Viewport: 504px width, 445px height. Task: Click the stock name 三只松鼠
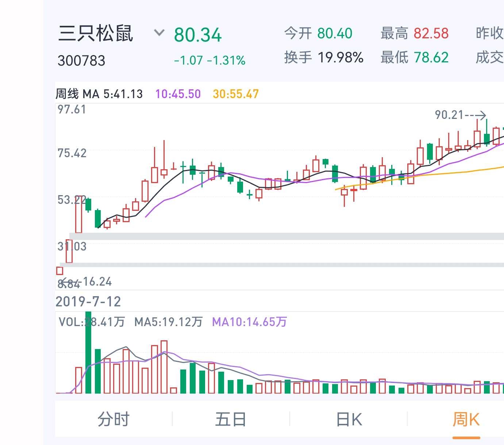pos(96,34)
